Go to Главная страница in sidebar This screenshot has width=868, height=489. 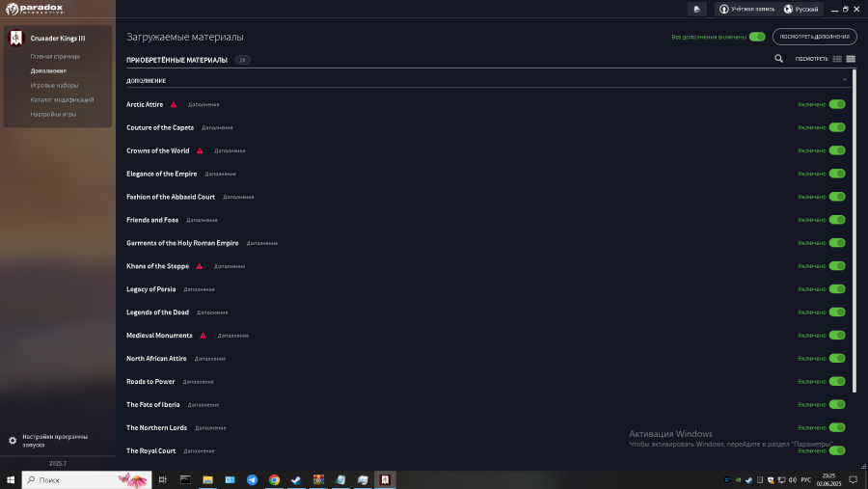coord(54,57)
